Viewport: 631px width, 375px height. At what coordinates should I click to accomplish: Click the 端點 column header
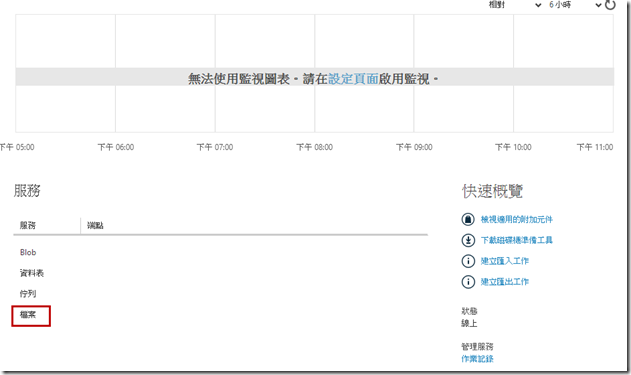click(95, 225)
